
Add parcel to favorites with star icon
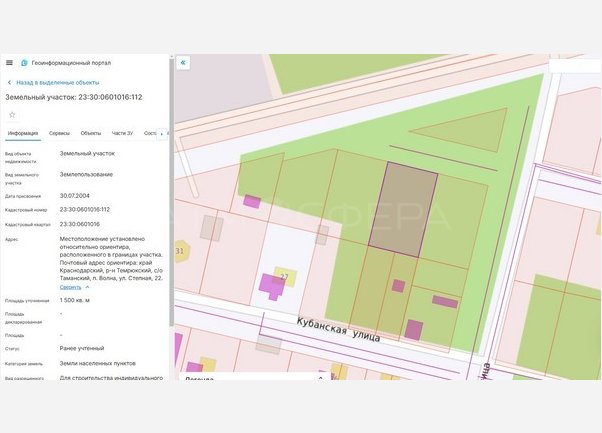[x=12, y=115]
